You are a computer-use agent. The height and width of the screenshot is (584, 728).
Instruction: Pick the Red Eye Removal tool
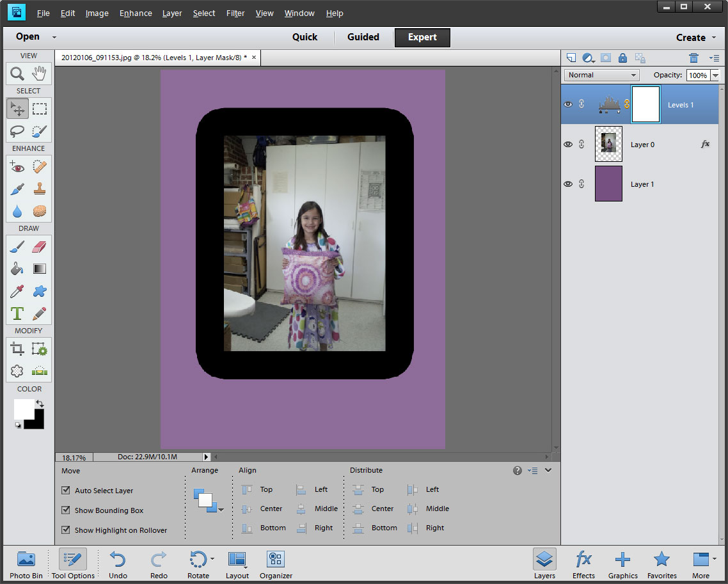pos(17,167)
